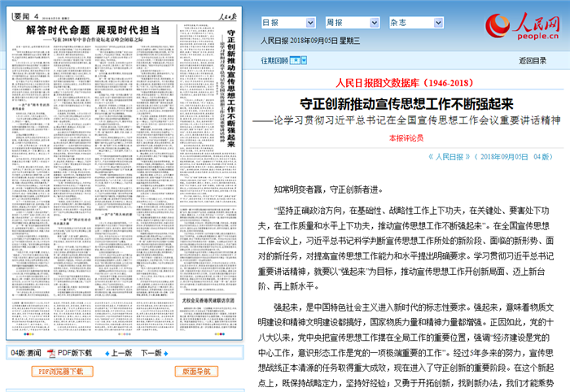The height and width of the screenshot is (392, 570).
Task: Click the article title 守正创新推动宣传思想工作不断强起来
Action: pos(406,104)
